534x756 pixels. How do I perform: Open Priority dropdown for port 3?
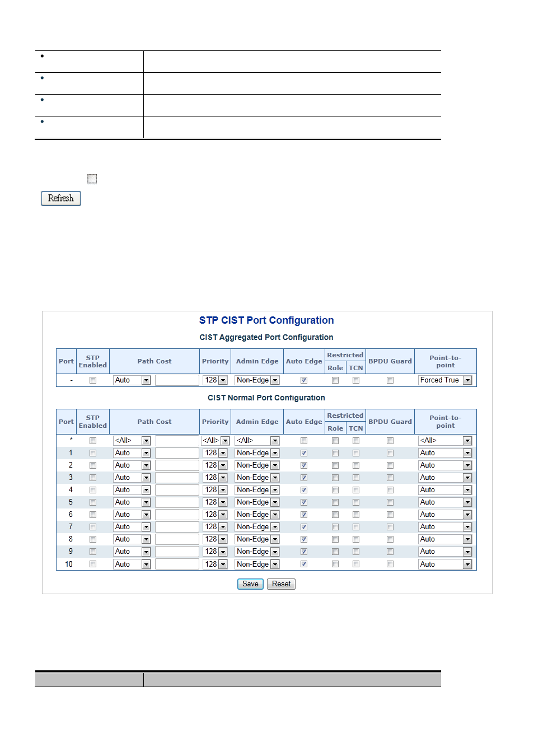[215, 478]
